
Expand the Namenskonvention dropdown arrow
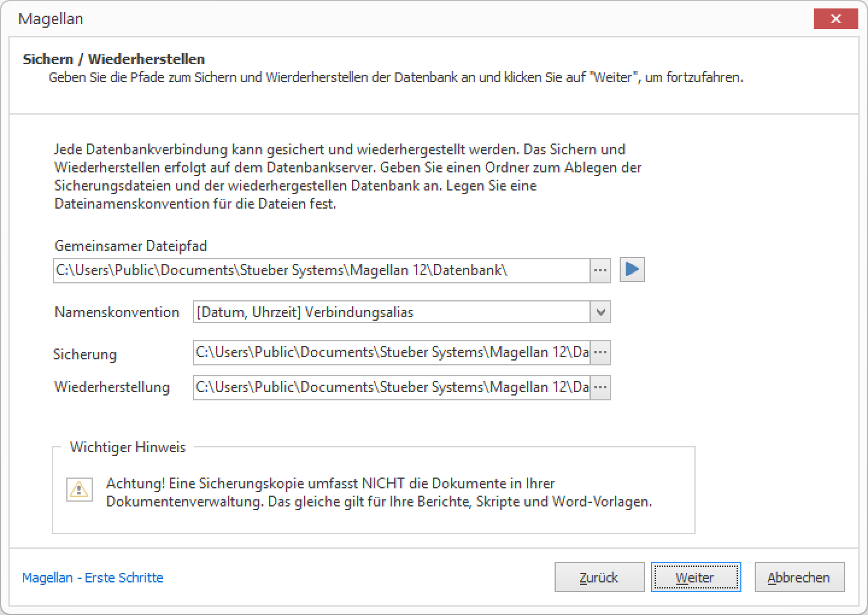point(600,312)
